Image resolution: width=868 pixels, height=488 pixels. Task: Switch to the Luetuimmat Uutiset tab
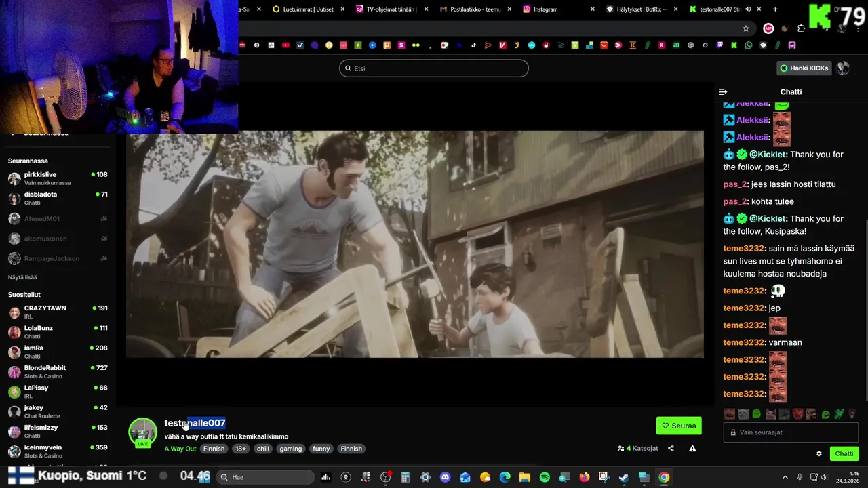308,9
